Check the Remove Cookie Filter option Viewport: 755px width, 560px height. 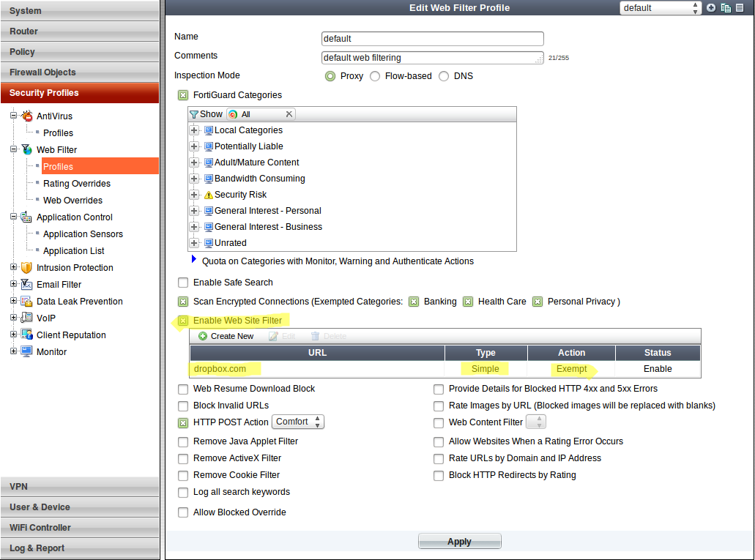(x=182, y=475)
